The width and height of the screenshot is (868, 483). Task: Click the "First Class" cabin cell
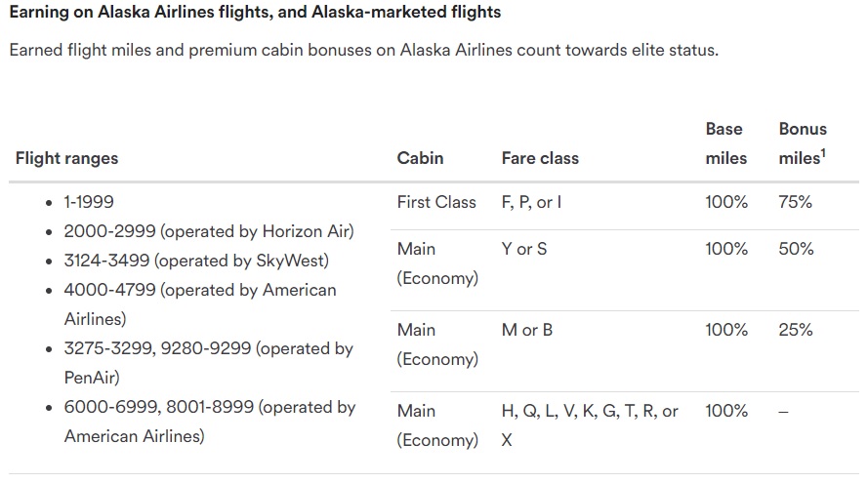click(436, 203)
